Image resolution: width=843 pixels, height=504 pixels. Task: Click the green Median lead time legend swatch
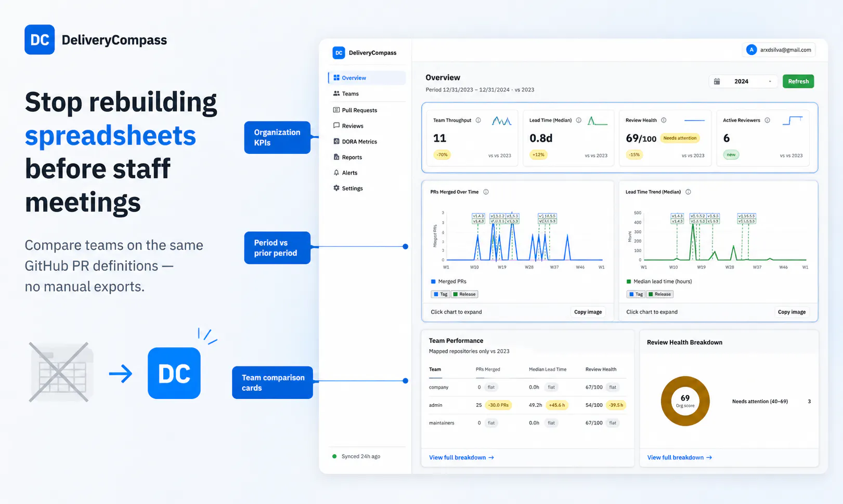pos(629,282)
